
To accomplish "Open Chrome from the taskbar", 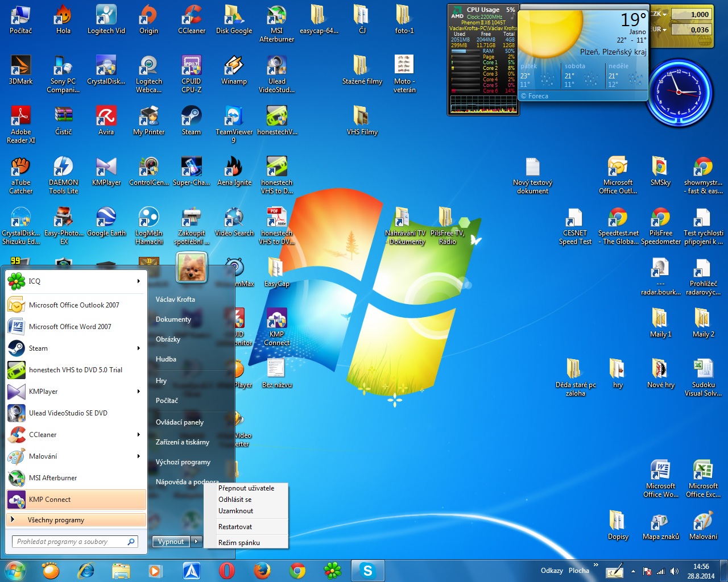I will pyautogui.click(x=297, y=571).
